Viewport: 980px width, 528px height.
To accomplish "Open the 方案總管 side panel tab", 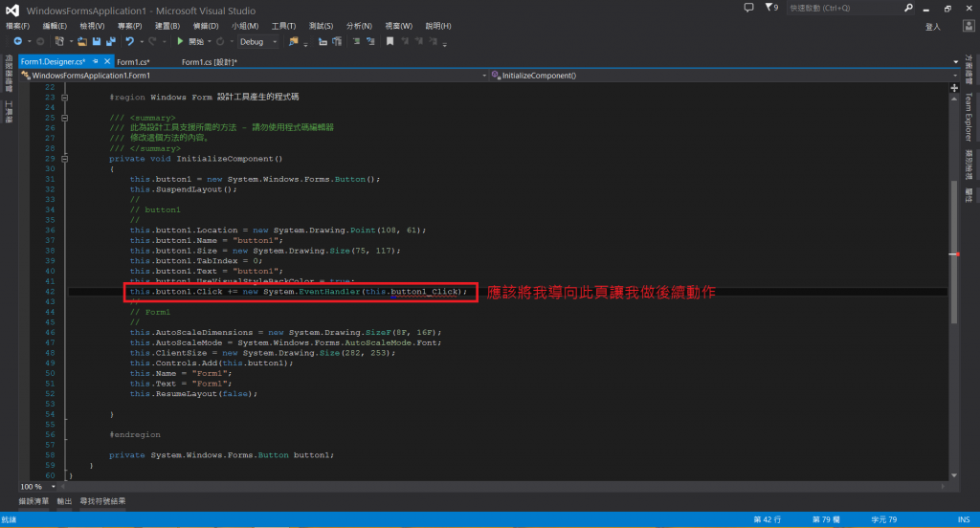I will 969,70.
